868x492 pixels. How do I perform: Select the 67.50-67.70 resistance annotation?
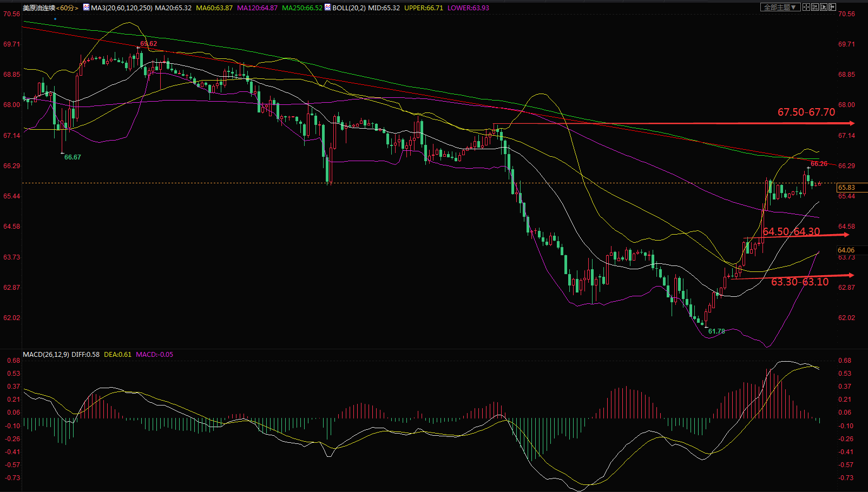(806, 112)
